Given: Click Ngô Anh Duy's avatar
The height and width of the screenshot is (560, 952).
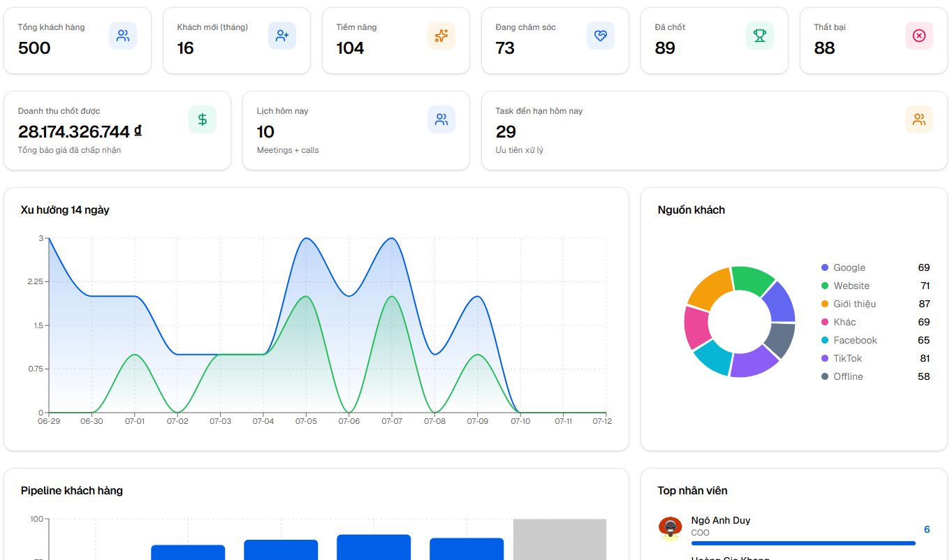Looking at the screenshot, I should [x=671, y=529].
